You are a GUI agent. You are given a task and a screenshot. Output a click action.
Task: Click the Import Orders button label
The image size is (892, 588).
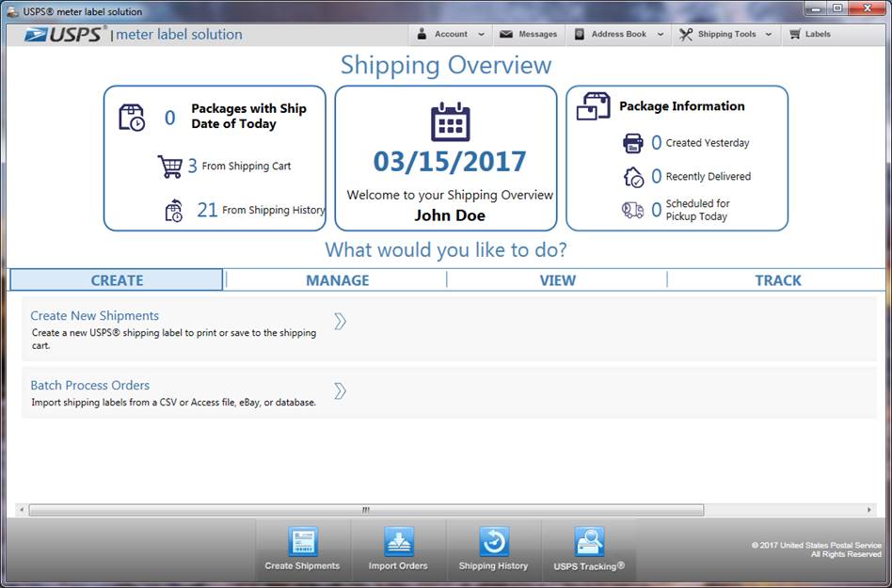click(398, 565)
